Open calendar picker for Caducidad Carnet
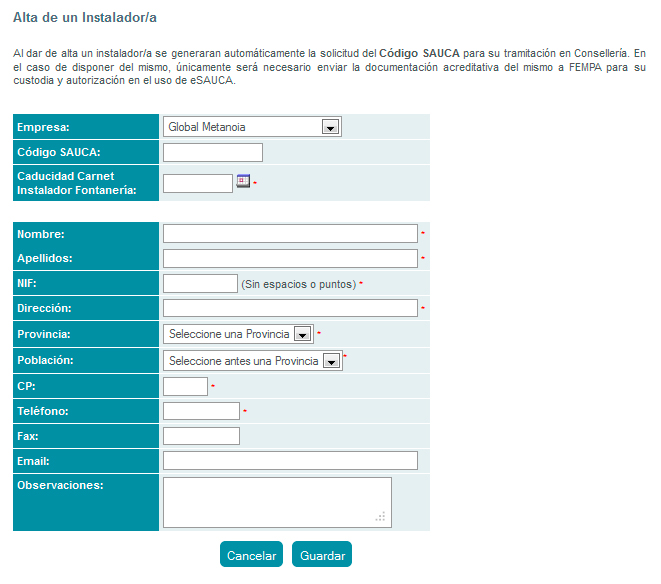The height and width of the screenshot is (584, 661). point(242,181)
